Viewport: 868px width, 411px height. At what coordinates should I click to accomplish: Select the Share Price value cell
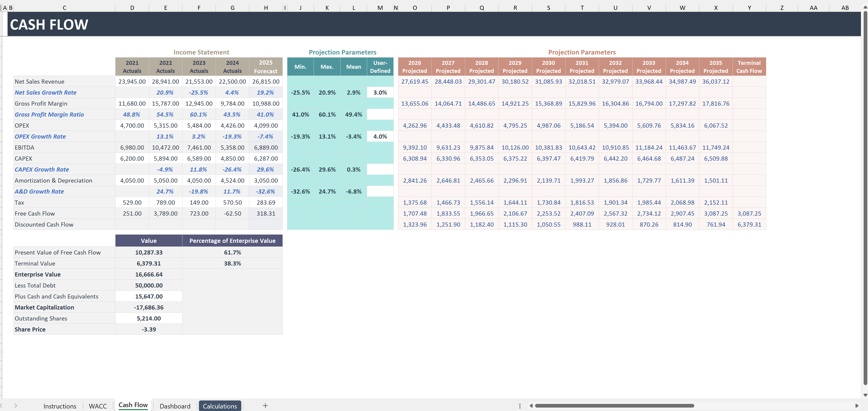coord(148,329)
